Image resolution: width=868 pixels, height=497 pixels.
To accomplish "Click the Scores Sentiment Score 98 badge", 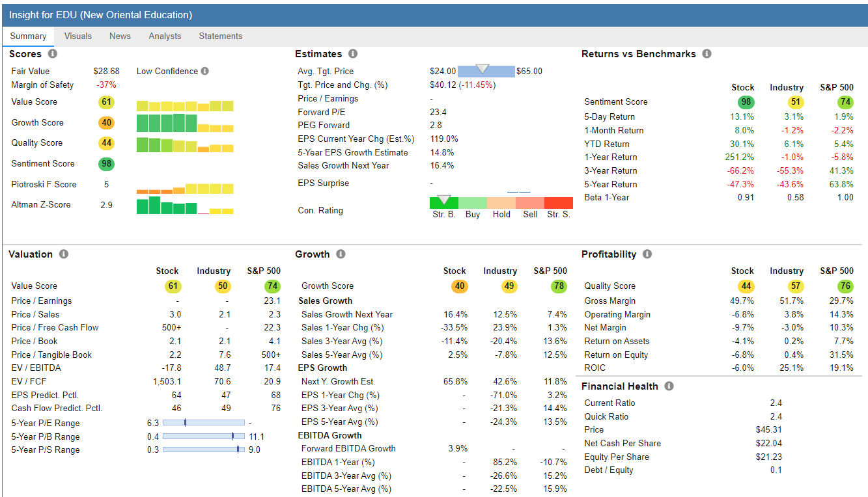I will coord(106,164).
